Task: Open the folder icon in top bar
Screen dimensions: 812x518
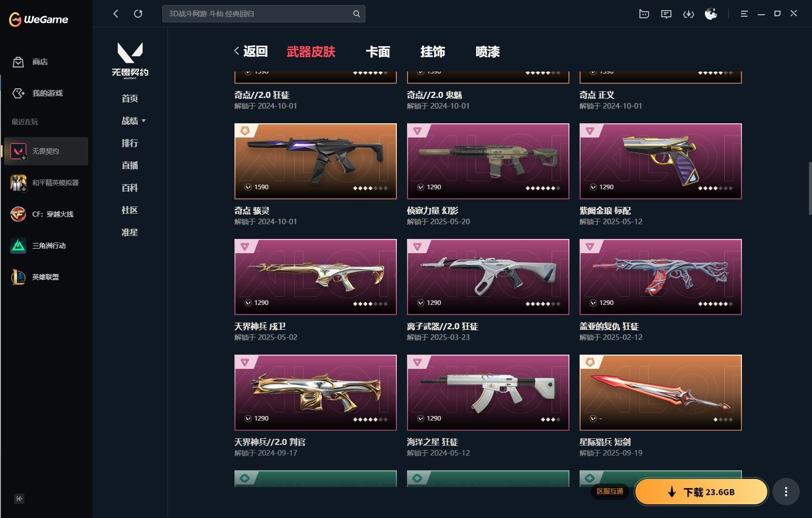Action: pyautogui.click(x=644, y=14)
